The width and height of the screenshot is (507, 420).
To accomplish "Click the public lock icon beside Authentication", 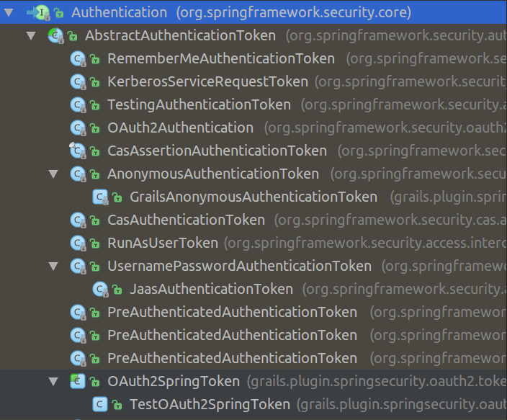I will point(59,13).
